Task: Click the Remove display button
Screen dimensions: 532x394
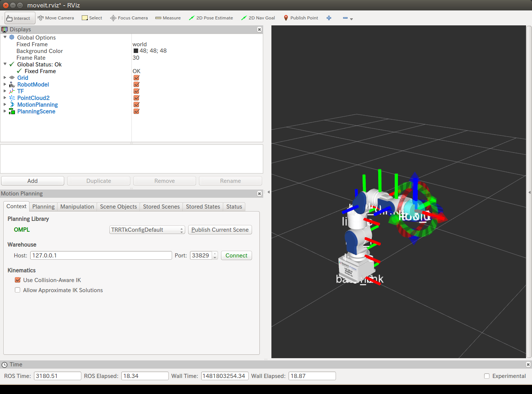Action: (x=165, y=181)
